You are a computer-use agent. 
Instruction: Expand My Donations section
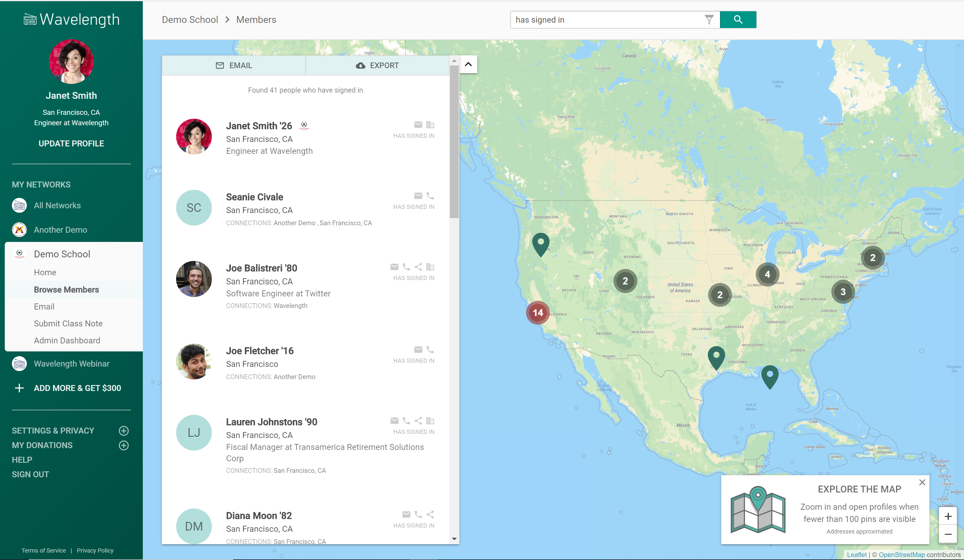pos(123,445)
